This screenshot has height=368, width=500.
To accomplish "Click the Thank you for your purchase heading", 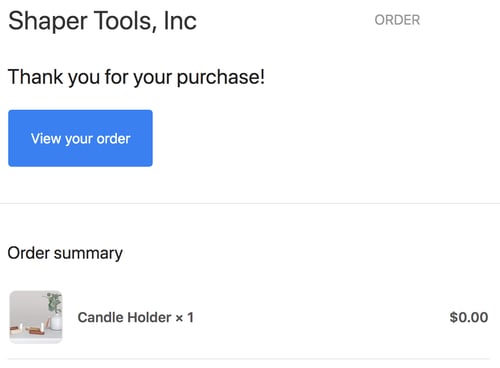I will tap(136, 77).
